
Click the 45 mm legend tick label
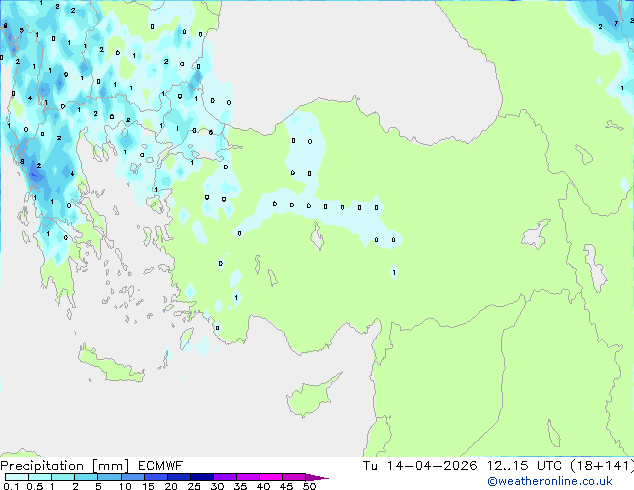pos(286,487)
